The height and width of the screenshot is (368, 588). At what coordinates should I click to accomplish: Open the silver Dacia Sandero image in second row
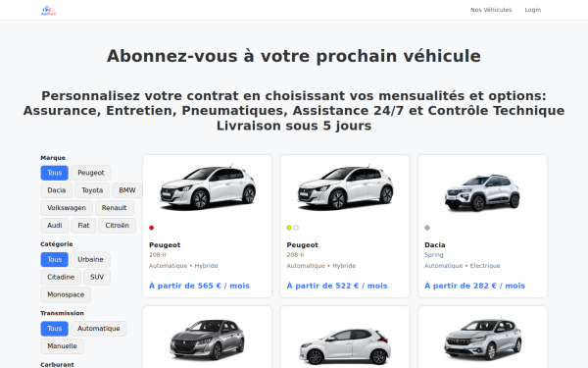click(482, 340)
